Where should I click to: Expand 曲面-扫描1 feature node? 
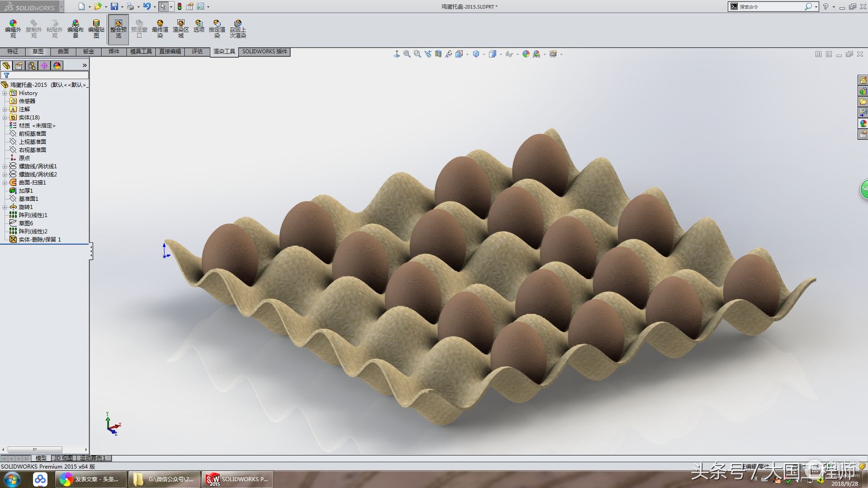5,183
